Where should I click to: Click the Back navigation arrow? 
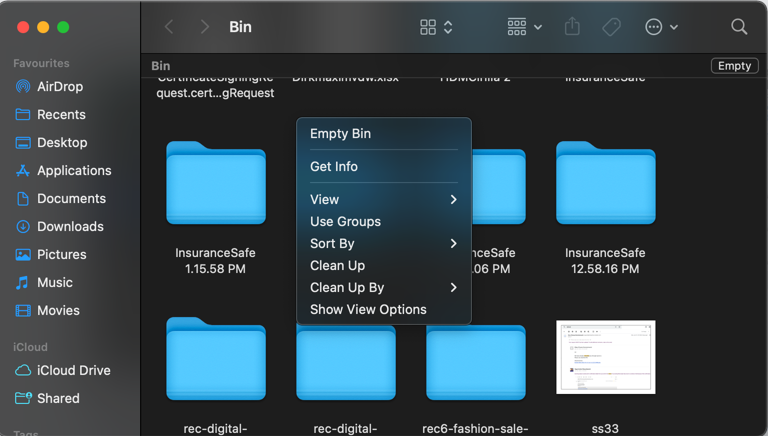[169, 27]
